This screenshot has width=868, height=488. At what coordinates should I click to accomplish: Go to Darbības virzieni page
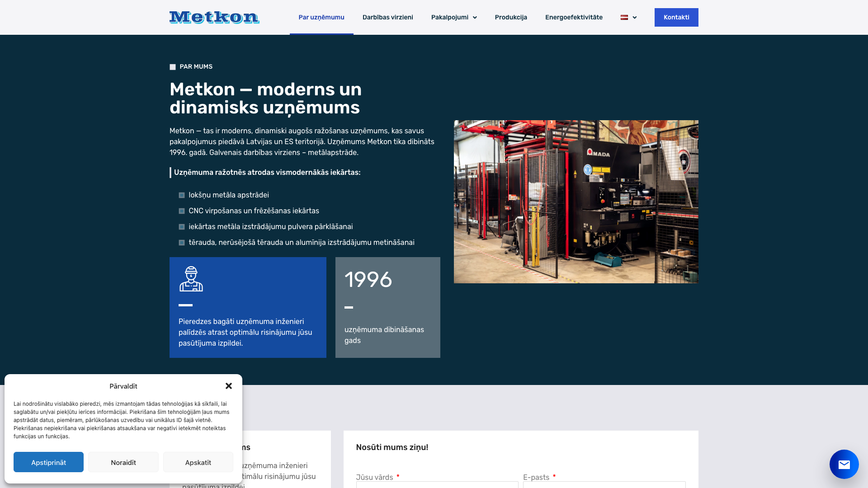coord(388,17)
